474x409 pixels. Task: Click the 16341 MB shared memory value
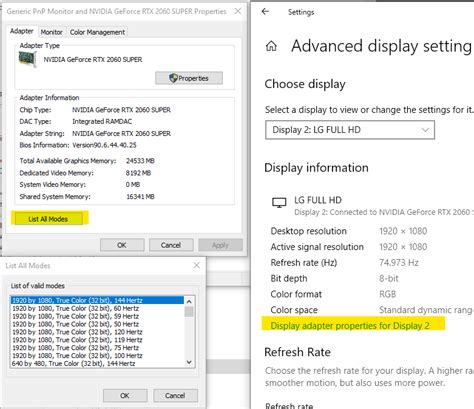click(140, 197)
